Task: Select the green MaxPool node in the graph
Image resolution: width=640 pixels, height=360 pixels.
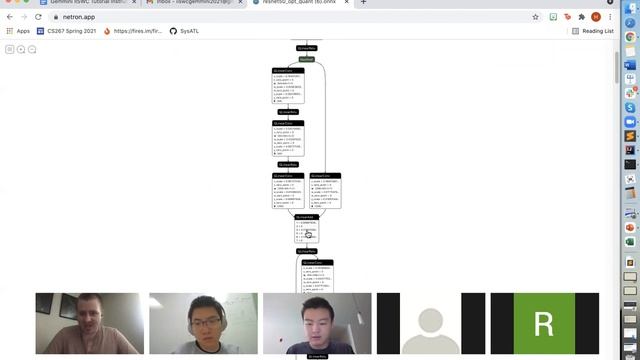Action: pyautogui.click(x=307, y=59)
